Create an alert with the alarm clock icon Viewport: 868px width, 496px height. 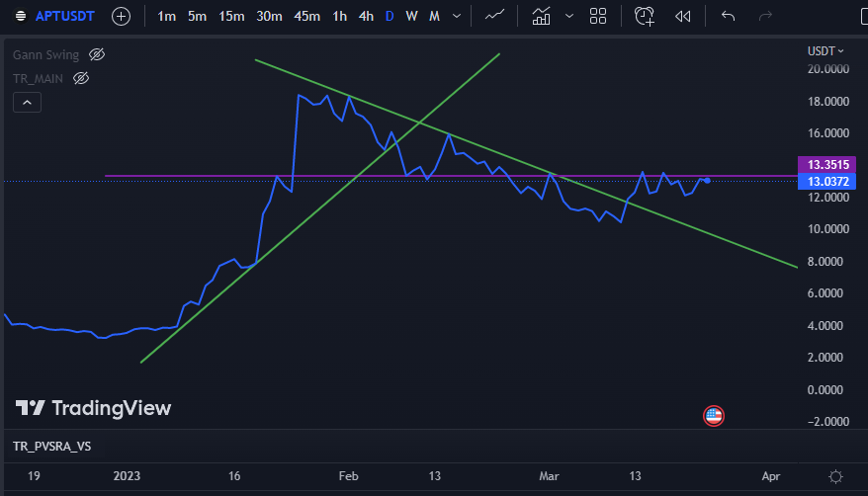[x=645, y=16]
